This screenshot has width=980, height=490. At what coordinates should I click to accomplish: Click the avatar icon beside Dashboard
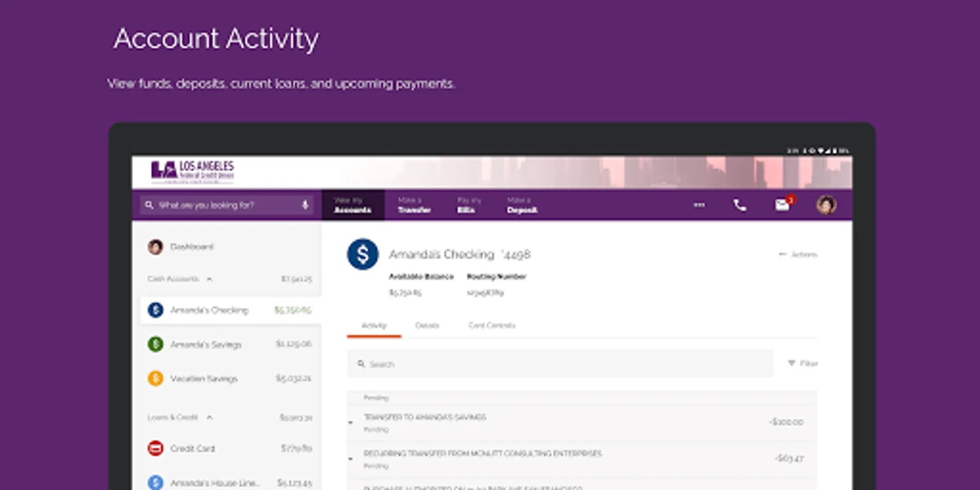[155, 247]
